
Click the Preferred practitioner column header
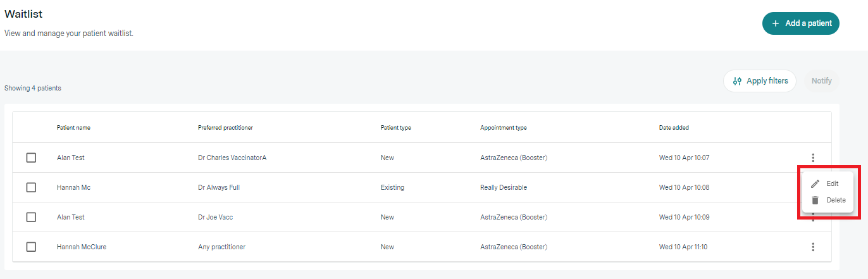pyautogui.click(x=225, y=128)
